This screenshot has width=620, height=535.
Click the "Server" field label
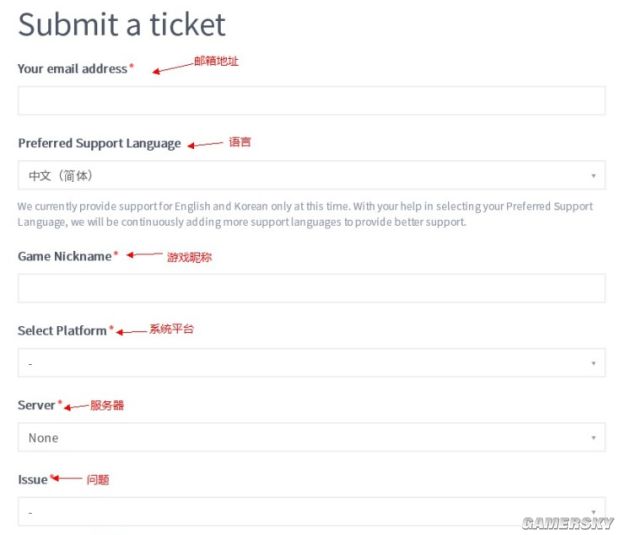36,405
